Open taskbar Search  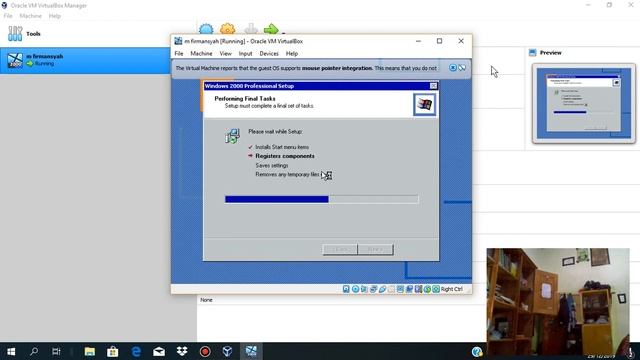(34, 351)
